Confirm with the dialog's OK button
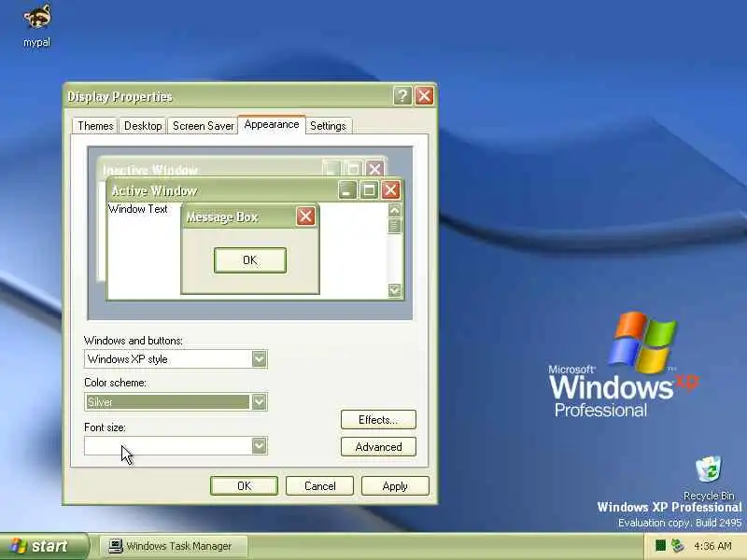 point(244,485)
